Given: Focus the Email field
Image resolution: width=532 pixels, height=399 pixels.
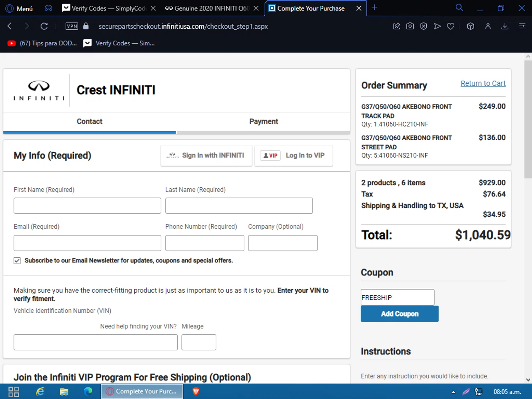Looking at the screenshot, I should click(x=87, y=243).
